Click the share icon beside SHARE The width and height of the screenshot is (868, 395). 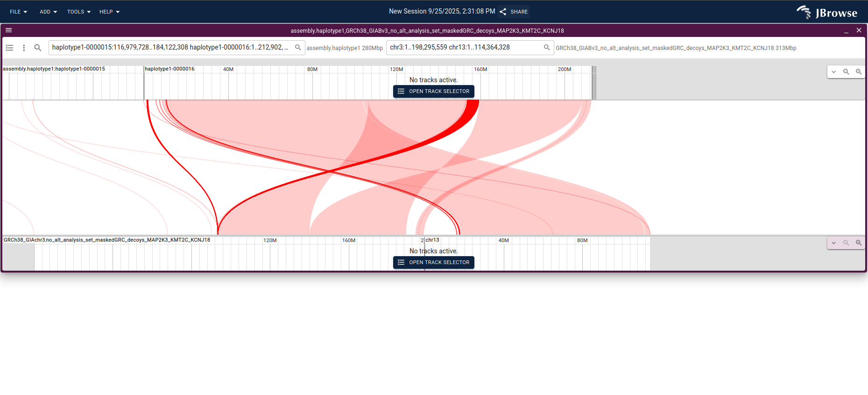tap(503, 12)
